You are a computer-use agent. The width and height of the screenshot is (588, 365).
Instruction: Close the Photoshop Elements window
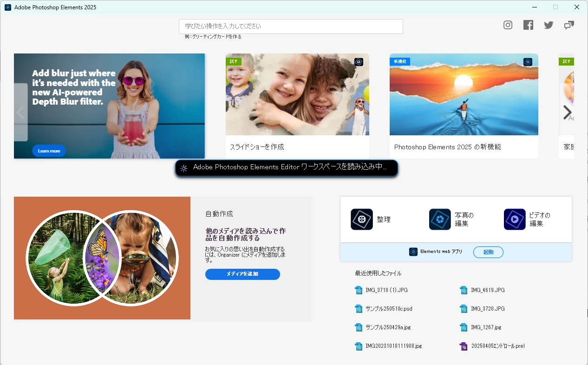[x=577, y=7]
